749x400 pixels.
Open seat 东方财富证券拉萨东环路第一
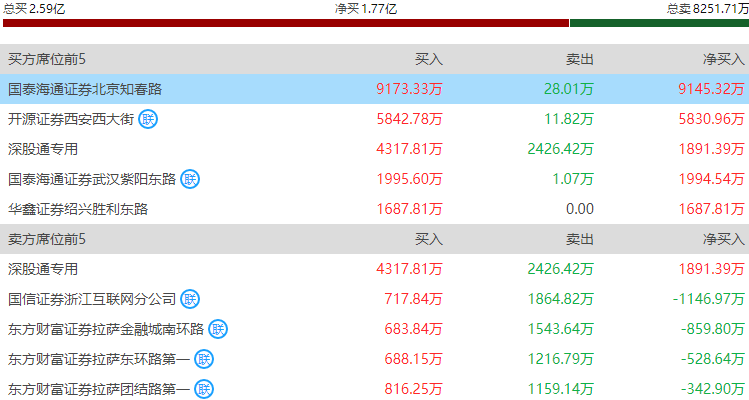click(99, 359)
